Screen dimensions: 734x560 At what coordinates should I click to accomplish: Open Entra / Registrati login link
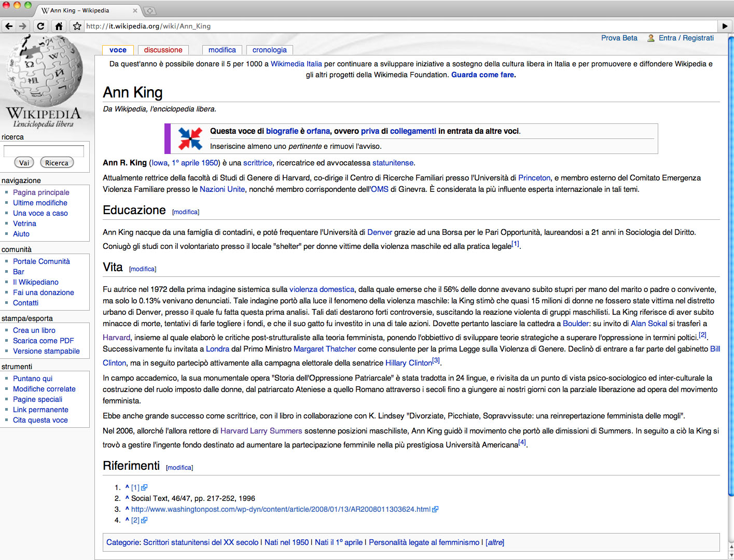coord(686,38)
